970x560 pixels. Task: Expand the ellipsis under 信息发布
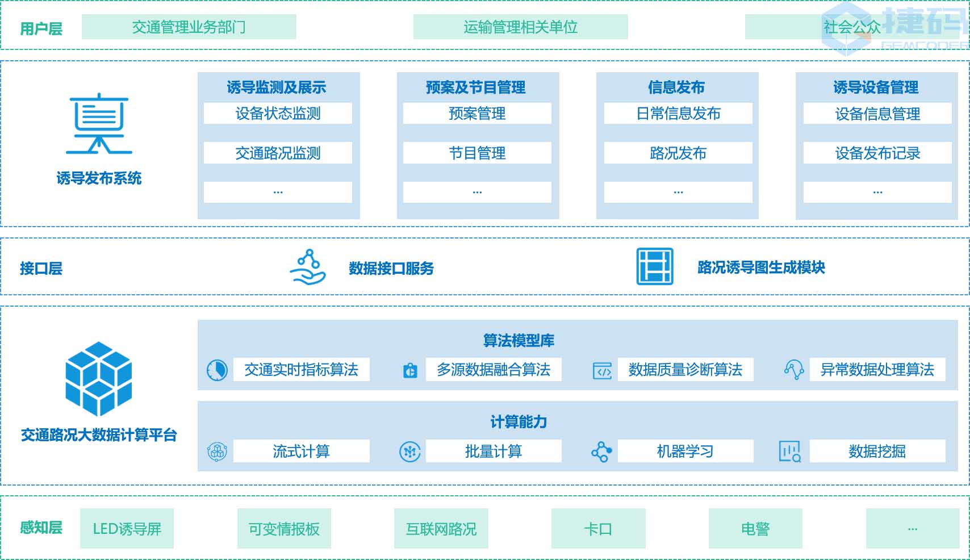678,193
